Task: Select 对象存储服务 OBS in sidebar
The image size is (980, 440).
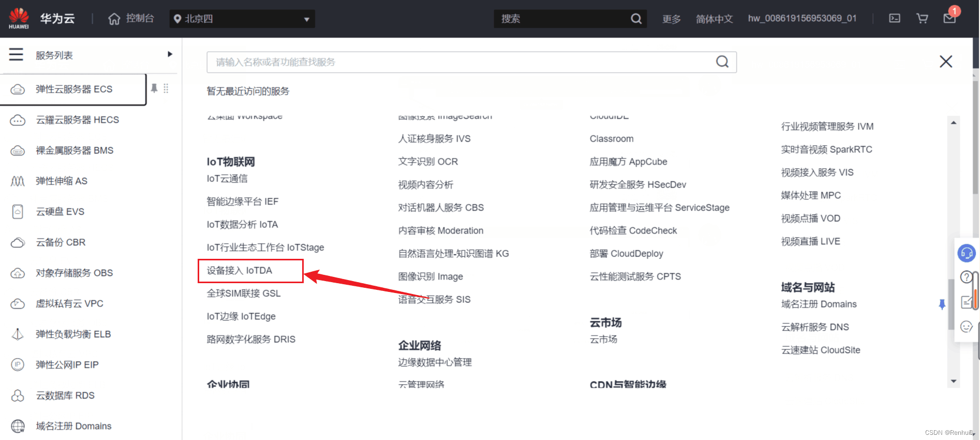Action: 74,273
